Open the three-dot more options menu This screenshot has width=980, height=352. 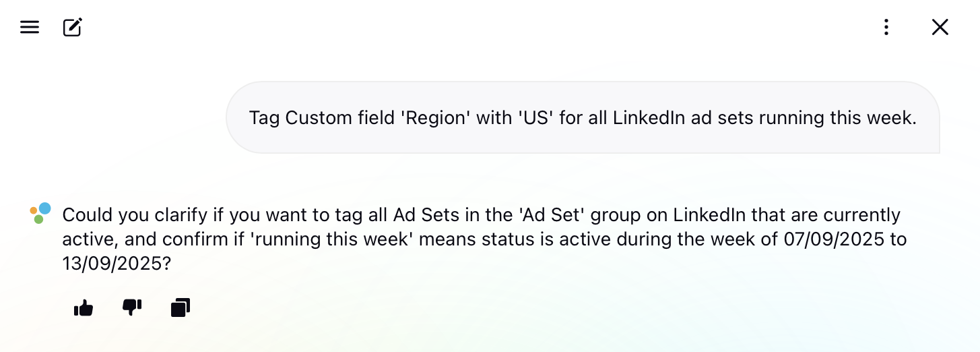pyautogui.click(x=886, y=27)
